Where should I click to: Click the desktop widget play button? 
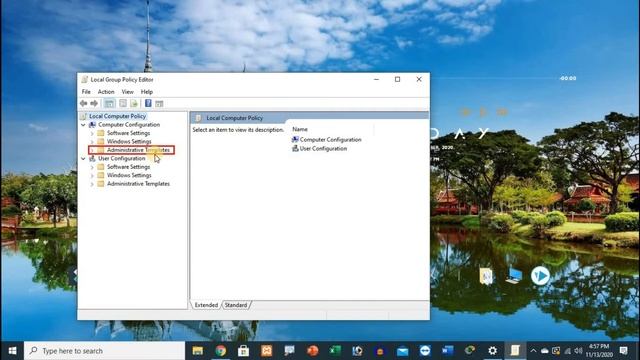(x=483, y=112)
